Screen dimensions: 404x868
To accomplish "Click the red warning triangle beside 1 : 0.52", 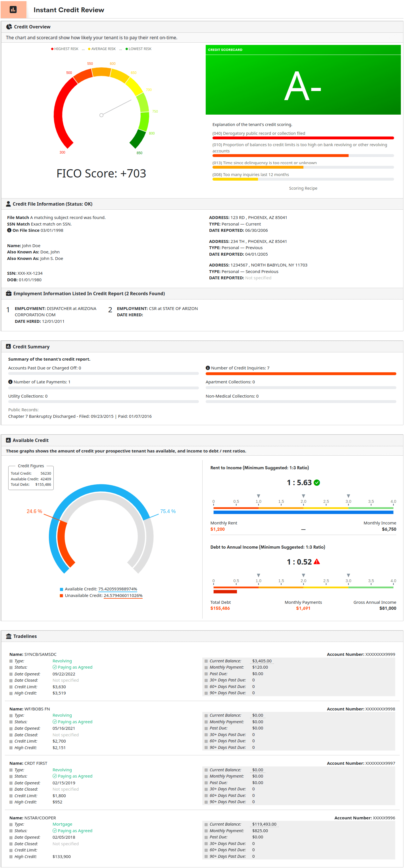I will coord(317,562).
